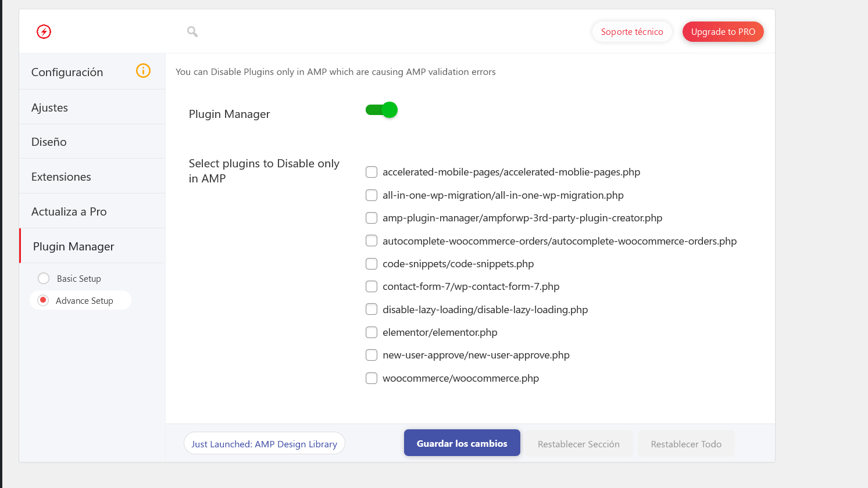Check the elementor/elementor.php checkbox
The width and height of the screenshot is (868, 488).
(x=372, y=332)
